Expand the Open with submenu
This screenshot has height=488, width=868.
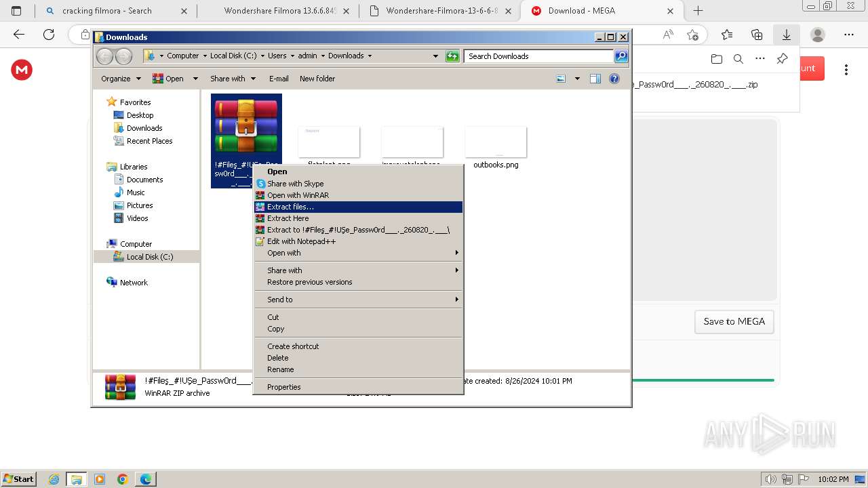coord(358,253)
